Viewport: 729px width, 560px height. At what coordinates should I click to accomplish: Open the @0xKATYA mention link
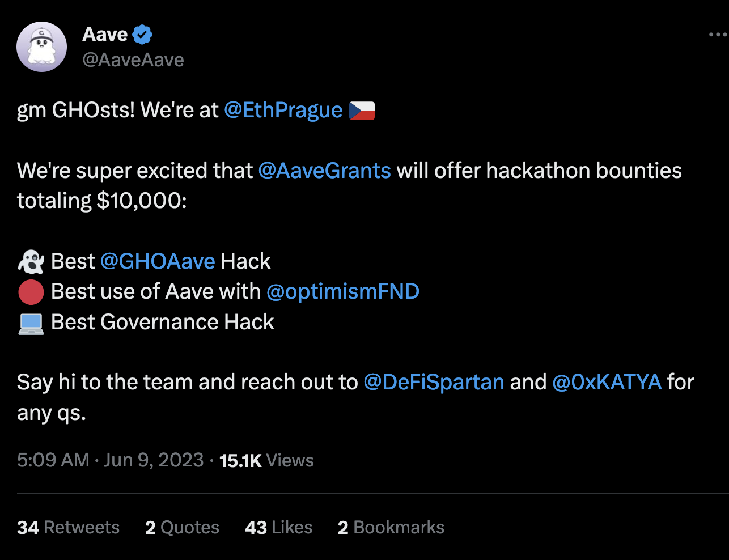tap(607, 382)
